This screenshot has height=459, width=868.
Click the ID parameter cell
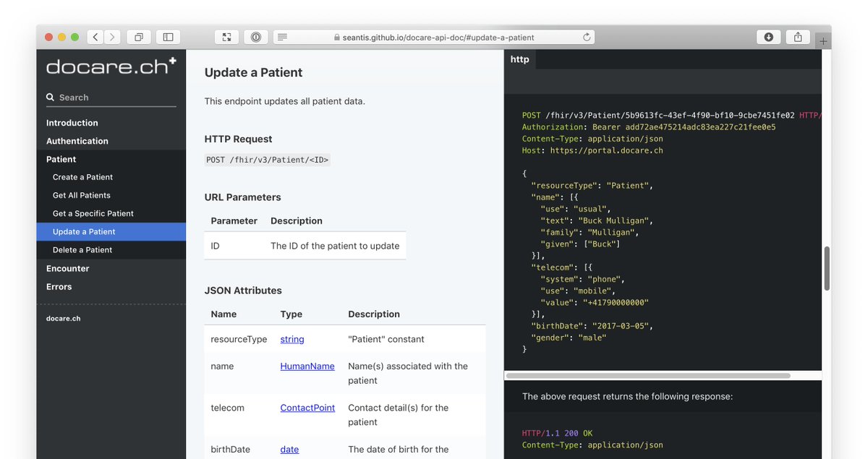216,246
